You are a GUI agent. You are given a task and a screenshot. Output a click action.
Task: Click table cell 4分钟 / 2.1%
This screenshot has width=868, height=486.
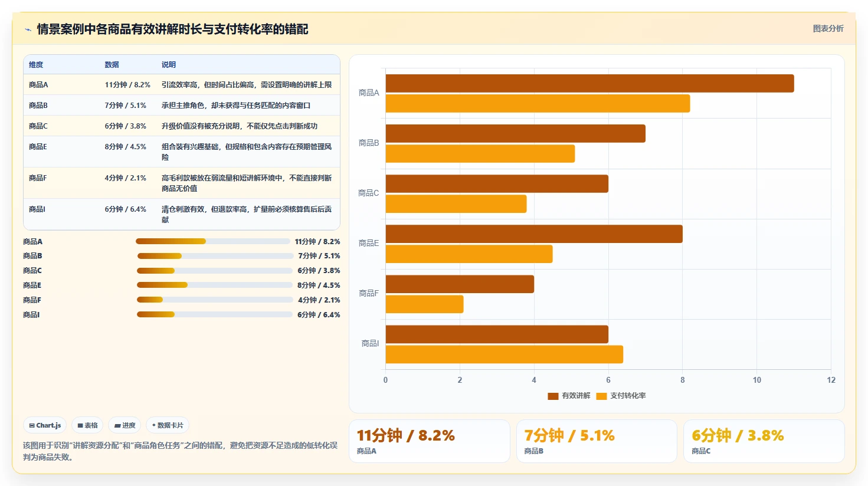126,178
